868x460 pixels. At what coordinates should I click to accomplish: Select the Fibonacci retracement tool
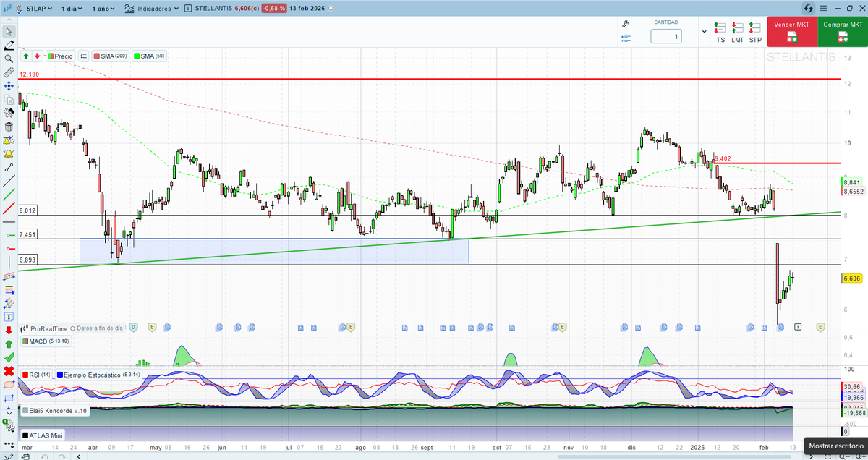point(9,290)
